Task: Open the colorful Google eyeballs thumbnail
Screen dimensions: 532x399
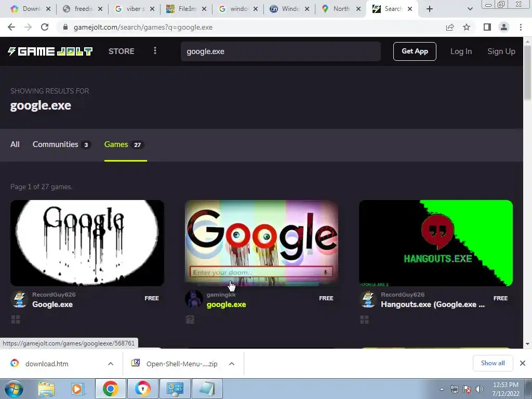Action: [262, 243]
